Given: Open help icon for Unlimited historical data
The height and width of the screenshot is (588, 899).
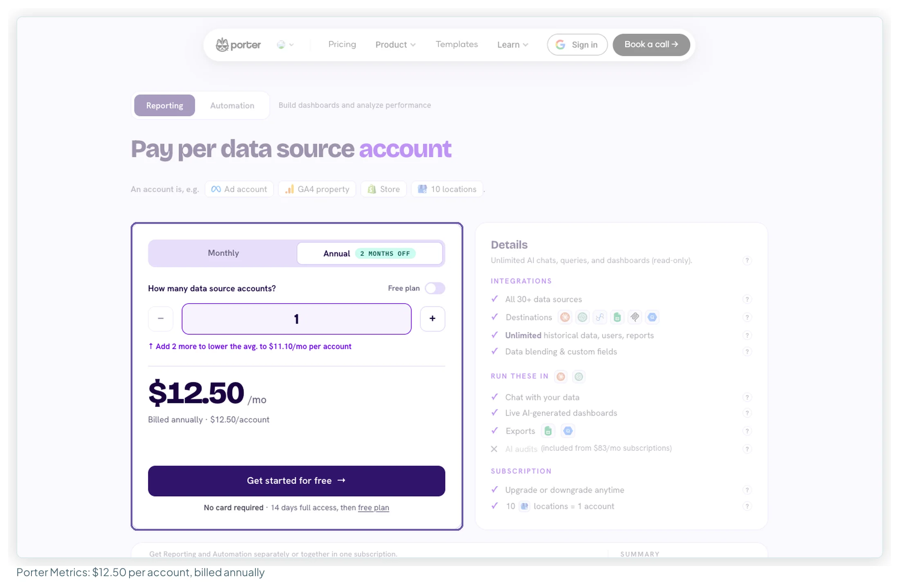Looking at the screenshot, I should click(x=747, y=335).
